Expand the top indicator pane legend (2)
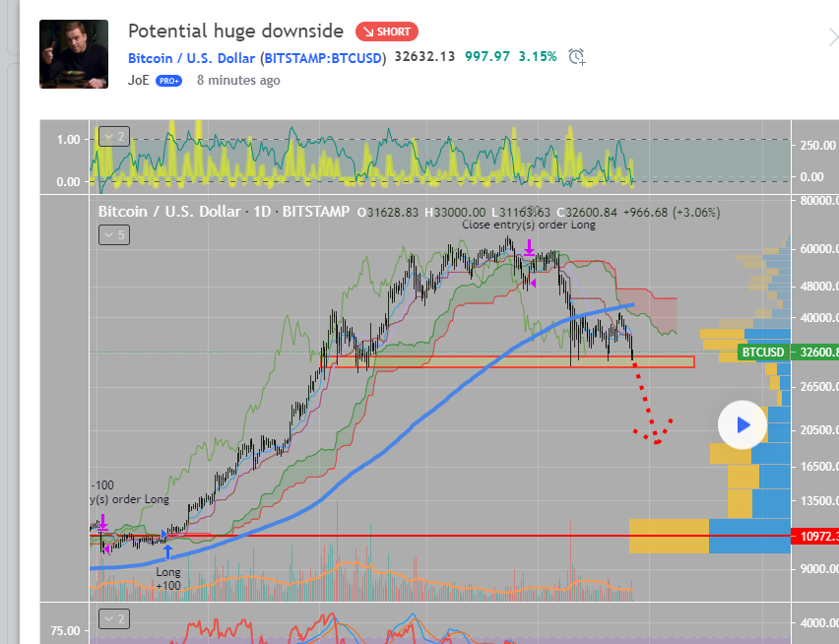 112,137
